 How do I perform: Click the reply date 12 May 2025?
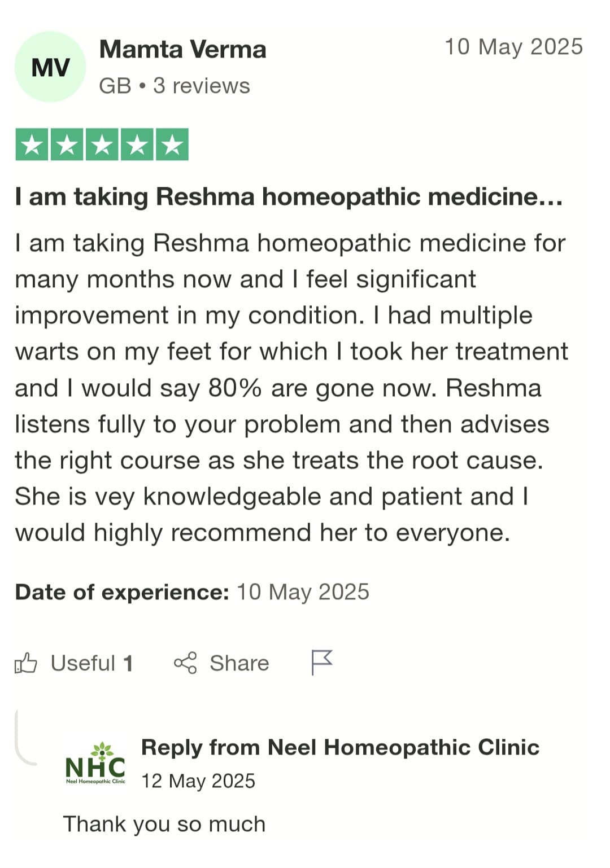click(x=198, y=781)
